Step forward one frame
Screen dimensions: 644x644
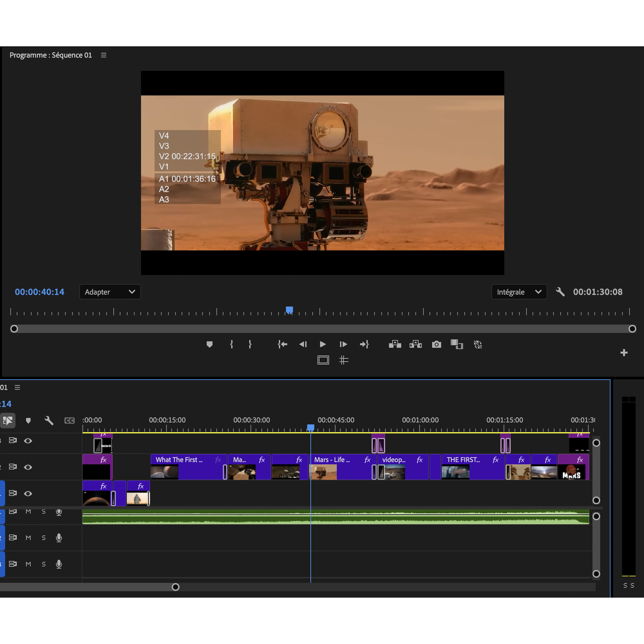[343, 344]
